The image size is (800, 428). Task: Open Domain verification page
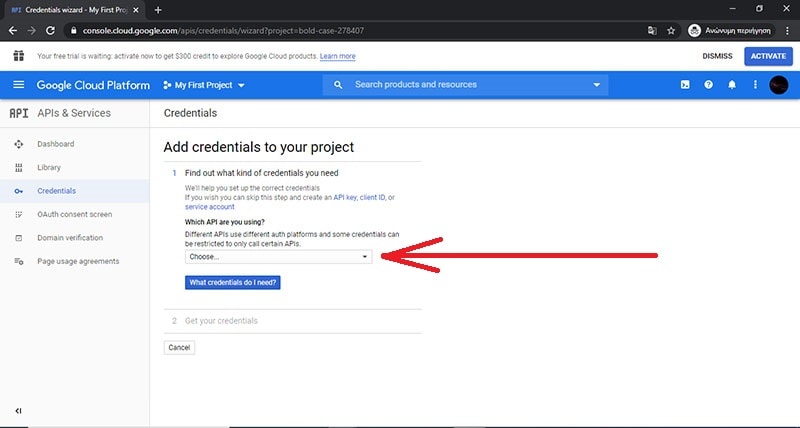coord(70,238)
